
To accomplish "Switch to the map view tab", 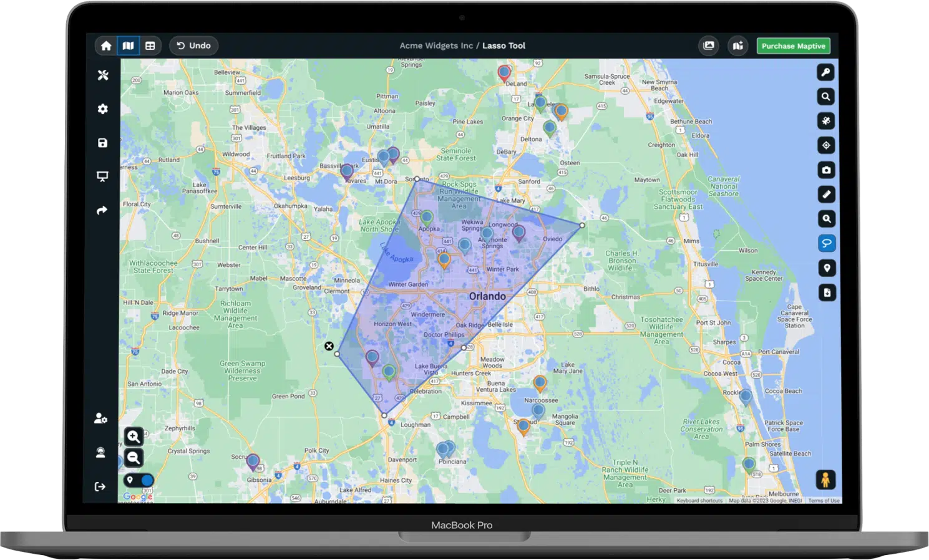I will (x=128, y=46).
